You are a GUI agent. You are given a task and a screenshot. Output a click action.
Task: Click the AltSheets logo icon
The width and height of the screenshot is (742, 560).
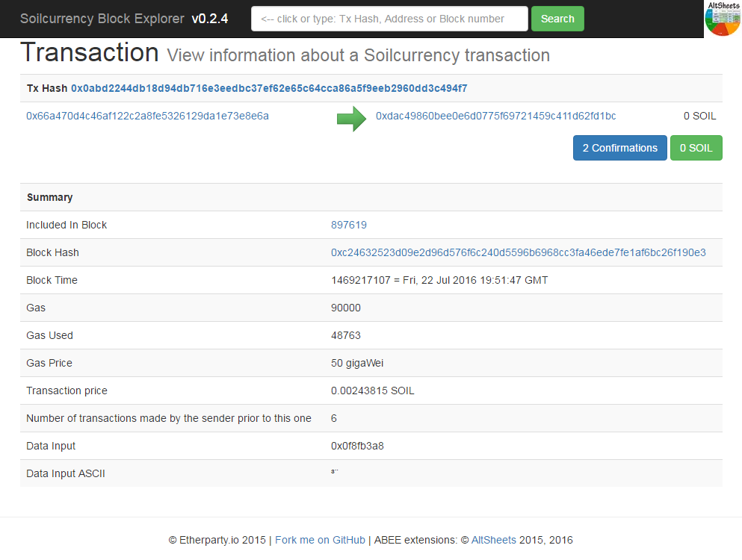[x=723, y=19]
